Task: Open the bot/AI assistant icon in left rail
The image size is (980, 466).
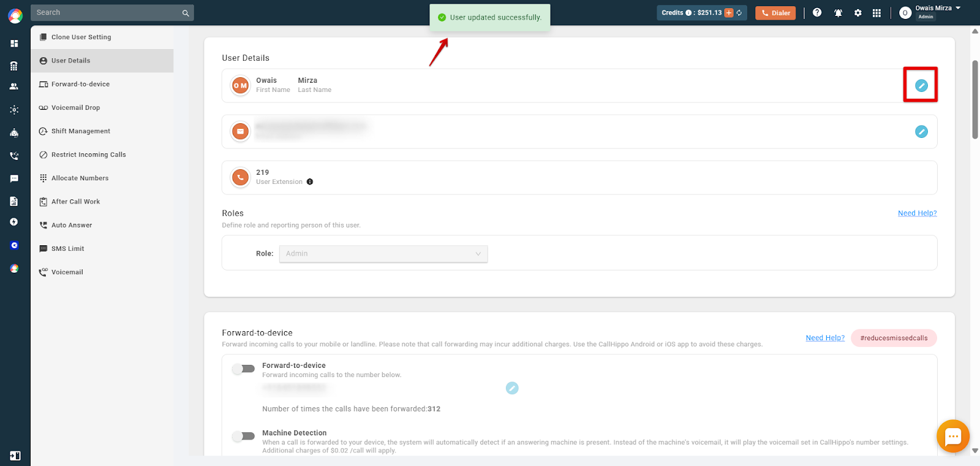Action: [x=14, y=132]
